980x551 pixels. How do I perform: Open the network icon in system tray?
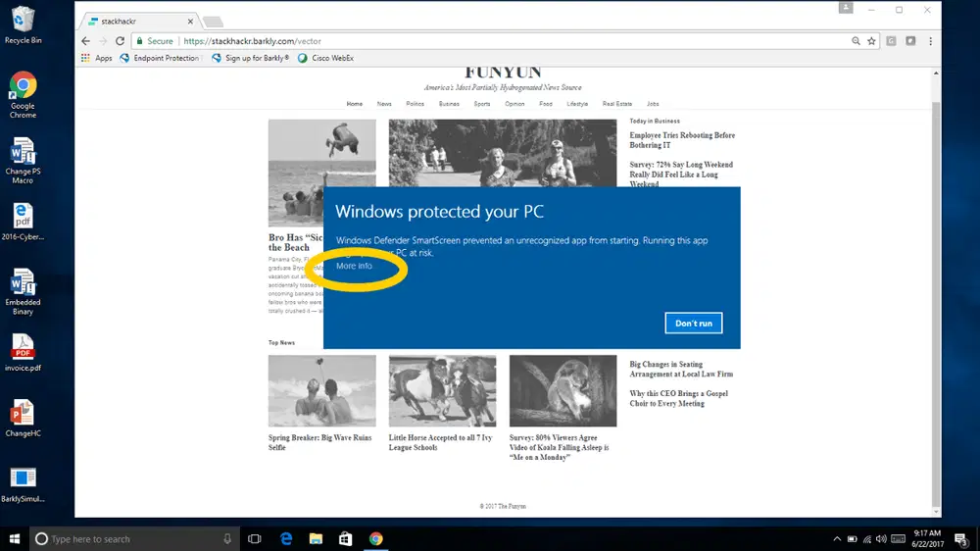coord(867,538)
